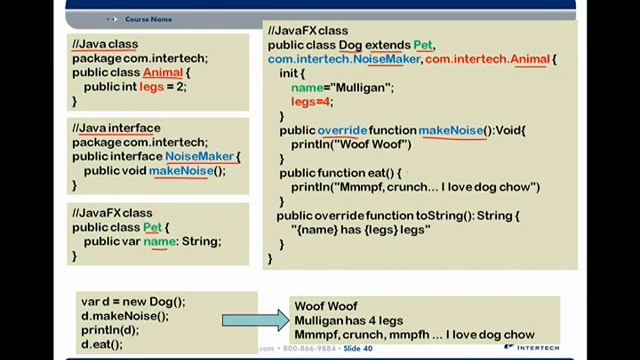Click the "Slide 40" footer label
The width and height of the screenshot is (640, 360).
(358, 349)
